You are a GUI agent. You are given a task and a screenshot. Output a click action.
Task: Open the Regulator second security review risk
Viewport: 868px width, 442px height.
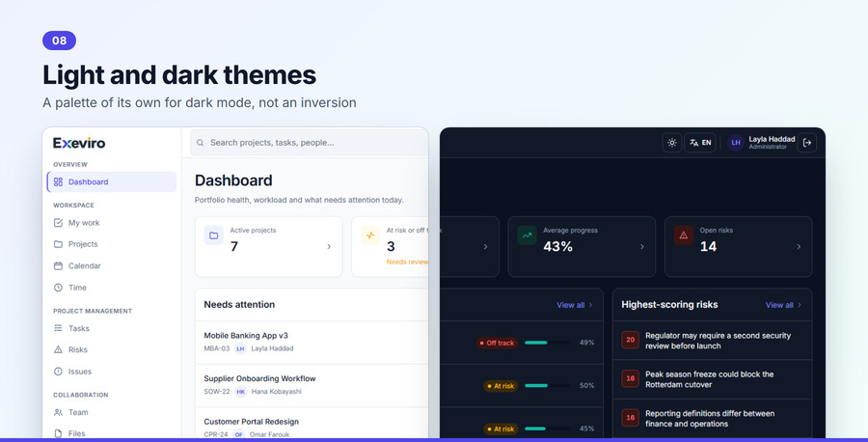713,341
